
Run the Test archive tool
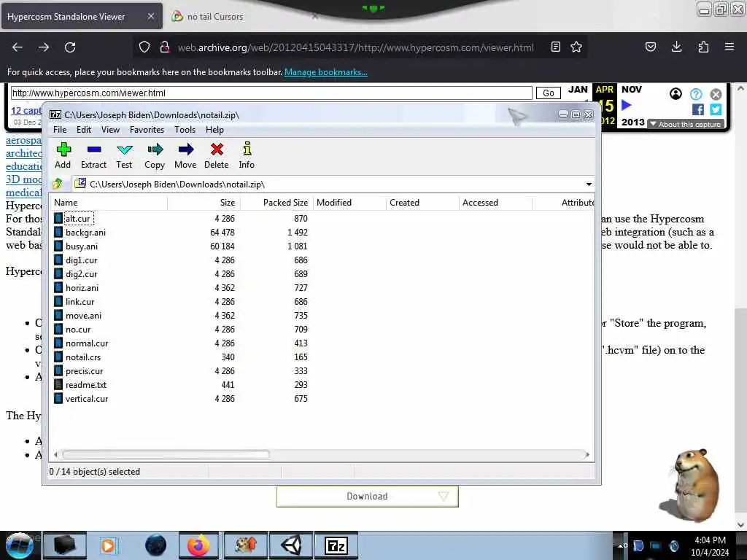tap(124, 155)
